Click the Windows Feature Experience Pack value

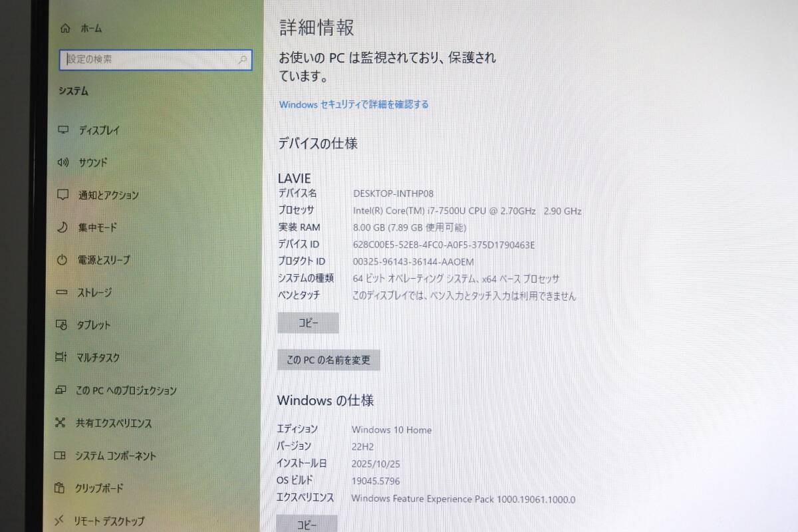pyautogui.click(x=464, y=499)
